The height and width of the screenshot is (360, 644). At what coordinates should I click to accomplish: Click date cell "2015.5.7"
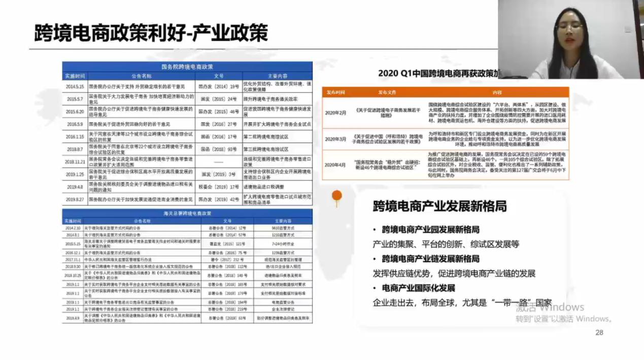(75, 99)
